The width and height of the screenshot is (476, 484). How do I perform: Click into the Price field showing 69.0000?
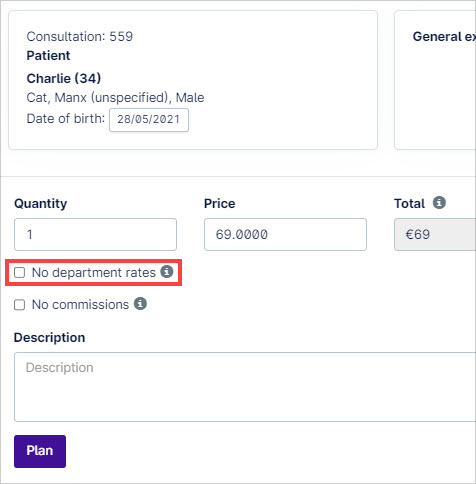click(x=285, y=234)
